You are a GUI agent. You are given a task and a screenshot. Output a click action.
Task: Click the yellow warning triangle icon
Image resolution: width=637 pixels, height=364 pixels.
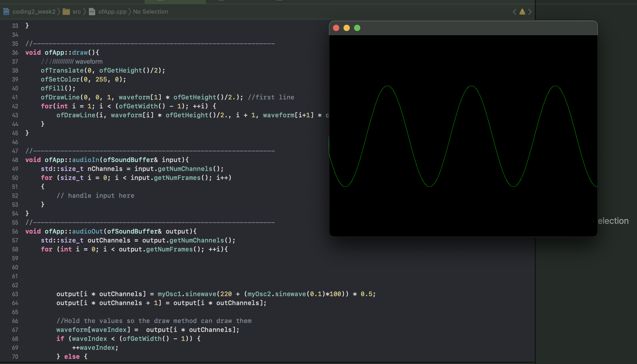(x=522, y=12)
